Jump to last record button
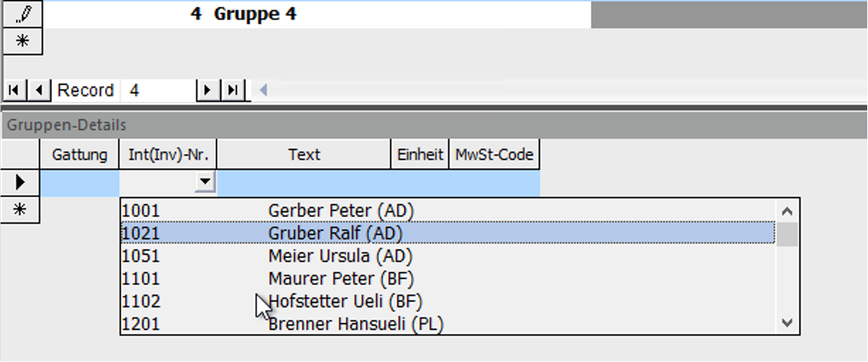This screenshot has height=362, width=868. tap(233, 90)
